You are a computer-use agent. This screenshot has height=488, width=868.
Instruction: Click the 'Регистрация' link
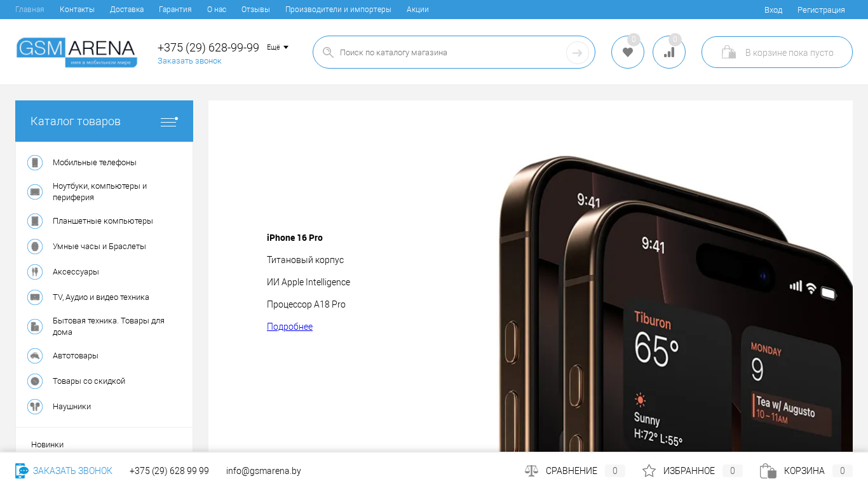821,10
